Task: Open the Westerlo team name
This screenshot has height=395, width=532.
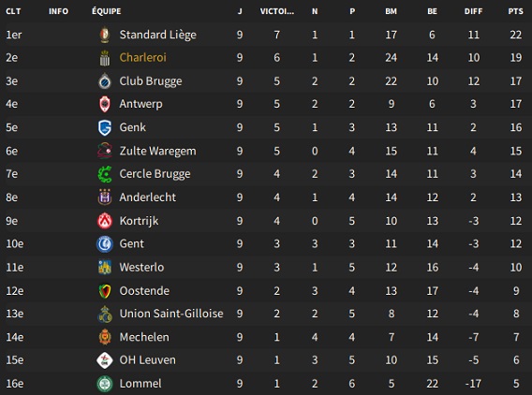Action: 141,267
